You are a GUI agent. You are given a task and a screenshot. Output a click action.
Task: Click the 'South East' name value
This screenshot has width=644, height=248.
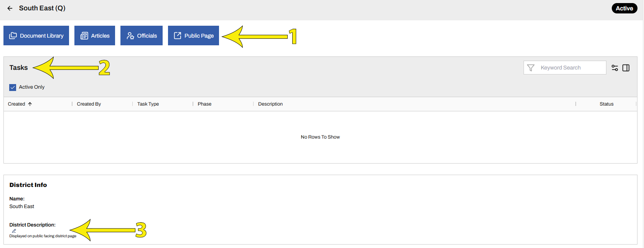coord(22,207)
